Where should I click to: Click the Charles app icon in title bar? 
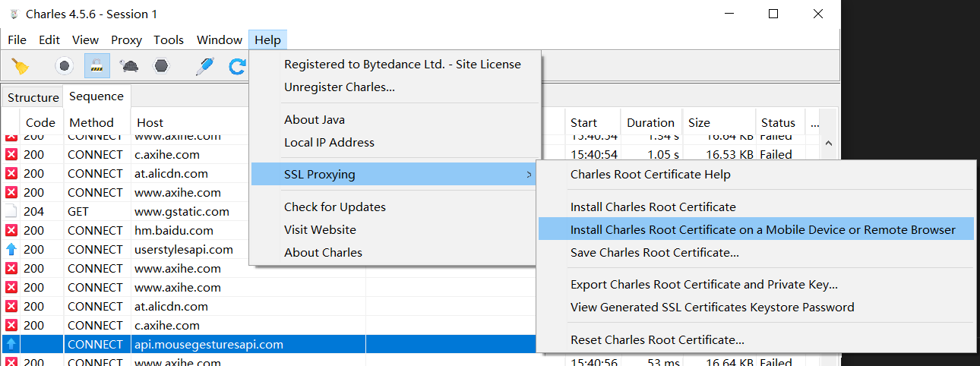point(14,14)
